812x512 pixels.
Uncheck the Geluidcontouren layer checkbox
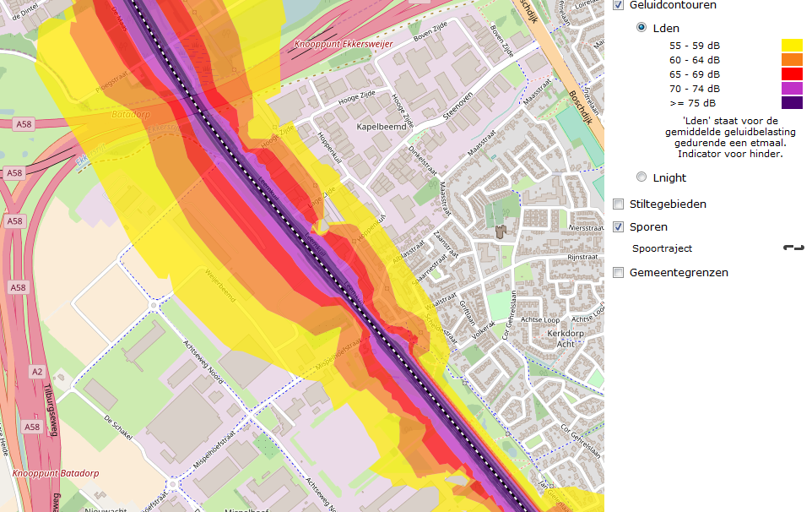click(x=619, y=5)
